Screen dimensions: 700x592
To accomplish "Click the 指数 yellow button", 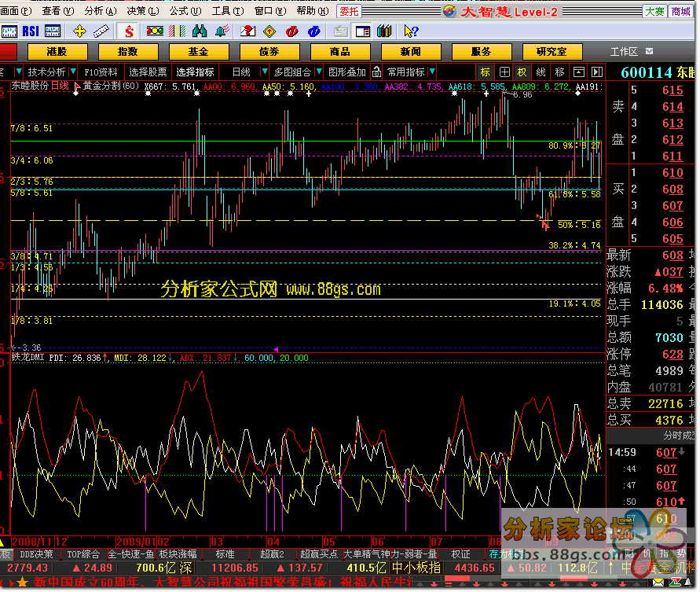I will [x=128, y=52].
